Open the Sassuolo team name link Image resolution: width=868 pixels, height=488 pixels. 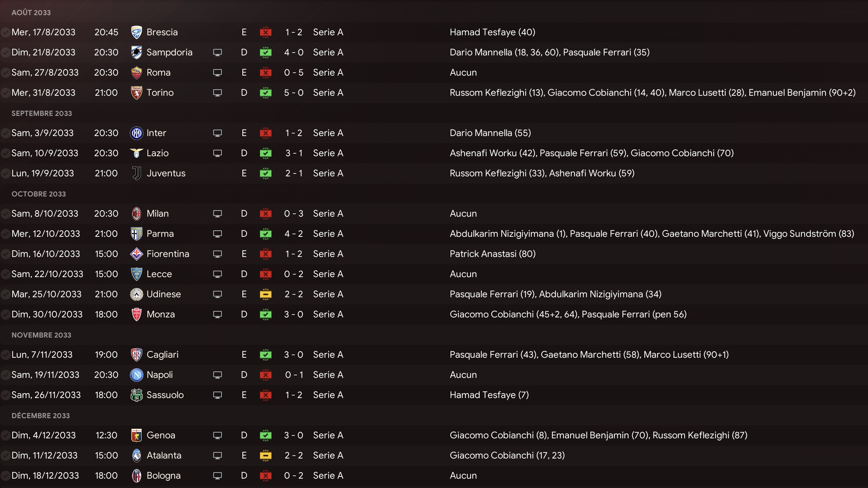pyautogui.click(x=165, y=395)
